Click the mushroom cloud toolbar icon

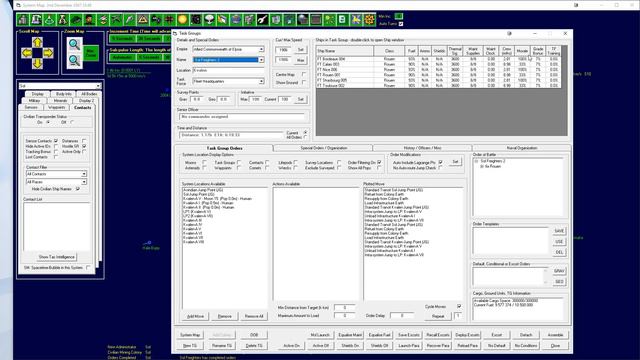pyautogui.click(x=209, y=19)
